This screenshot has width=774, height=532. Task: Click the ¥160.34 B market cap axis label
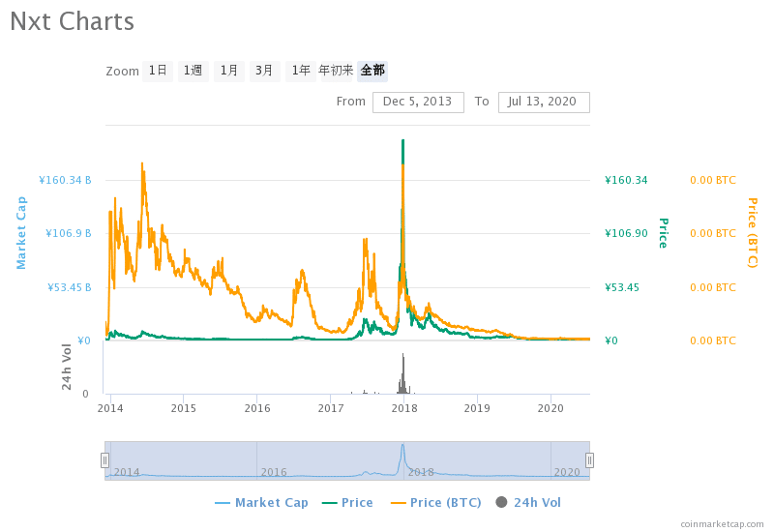point(65,180)
